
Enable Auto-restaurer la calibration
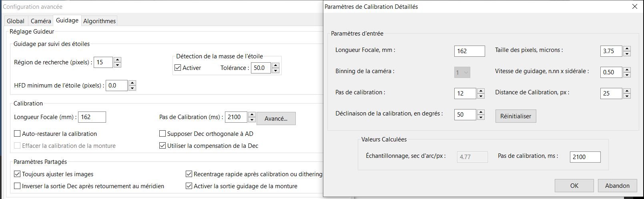(17, 134)
